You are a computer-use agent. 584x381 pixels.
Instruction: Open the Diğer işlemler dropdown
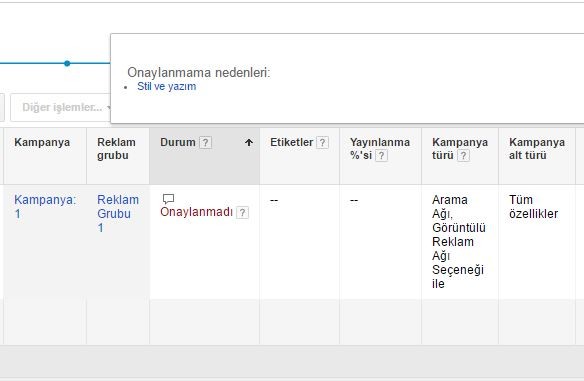(61, 107)
